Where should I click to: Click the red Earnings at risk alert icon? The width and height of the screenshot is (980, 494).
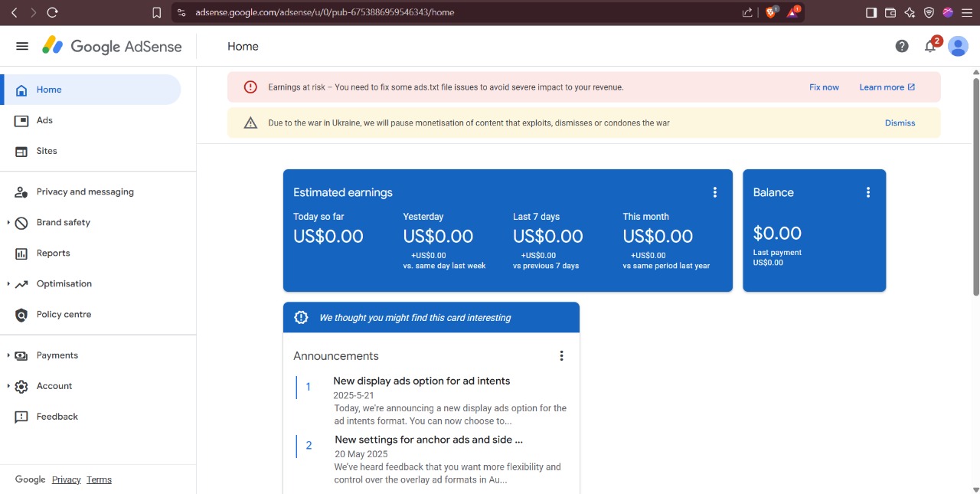[x=250, y=87]
